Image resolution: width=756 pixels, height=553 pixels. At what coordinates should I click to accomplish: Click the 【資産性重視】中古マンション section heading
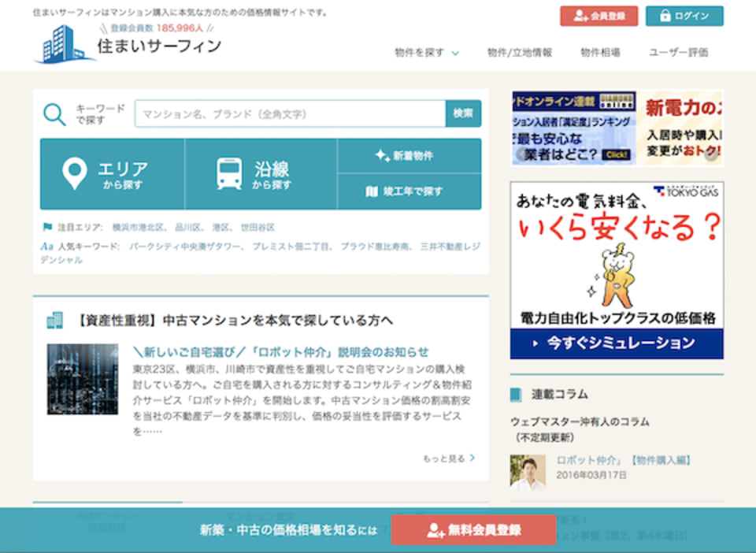pos(235,321)
